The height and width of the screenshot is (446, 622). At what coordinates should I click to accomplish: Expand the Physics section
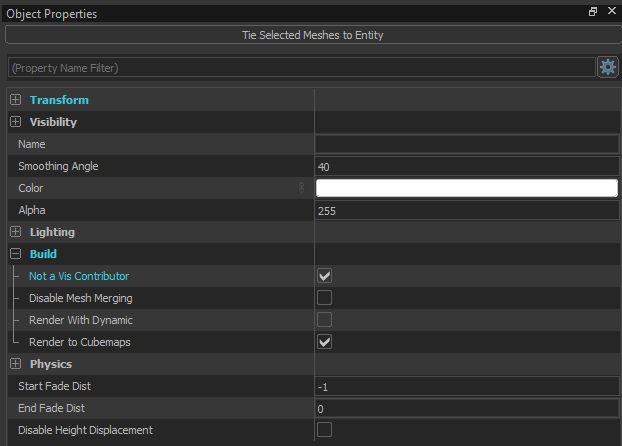(15, 364)
